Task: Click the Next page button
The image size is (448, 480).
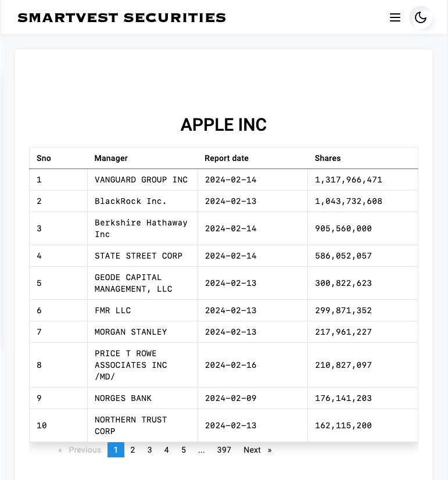Action: coord(257,450)
